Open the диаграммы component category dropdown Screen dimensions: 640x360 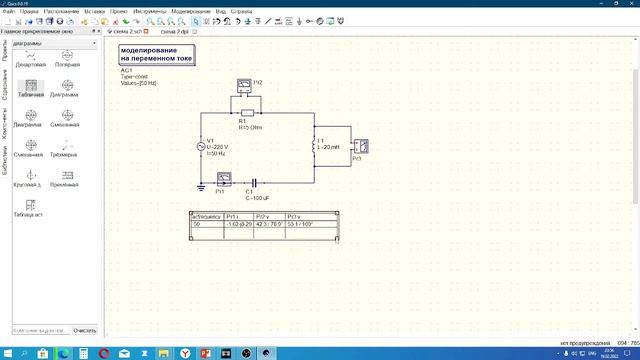pyautogui.click(x=54, y=43)
